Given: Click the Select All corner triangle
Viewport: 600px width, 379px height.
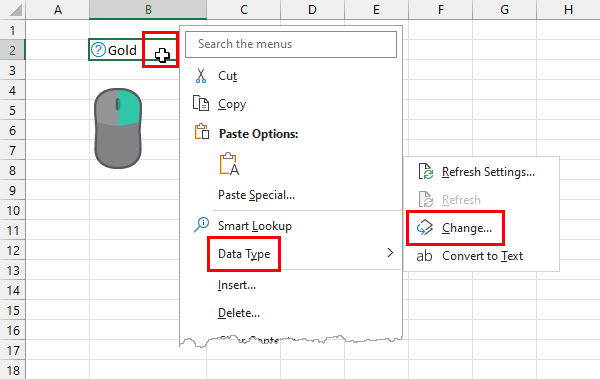Looking at the screenshot, I should click(x=13, y=10).
